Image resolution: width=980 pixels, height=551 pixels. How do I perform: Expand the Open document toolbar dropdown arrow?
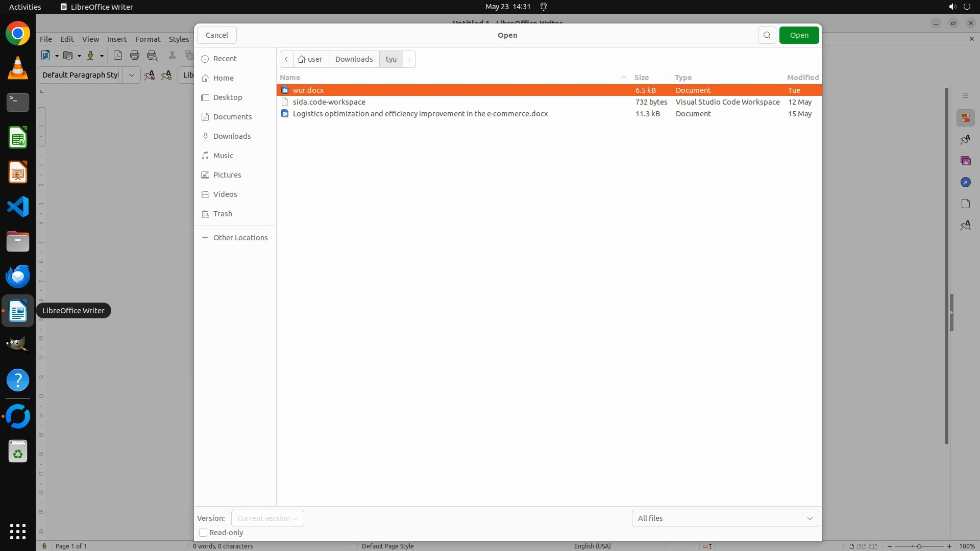click(x=80, y=56)
